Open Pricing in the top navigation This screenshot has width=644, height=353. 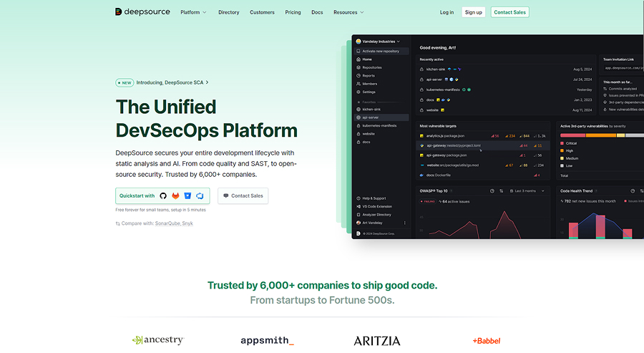coord(293,12)
